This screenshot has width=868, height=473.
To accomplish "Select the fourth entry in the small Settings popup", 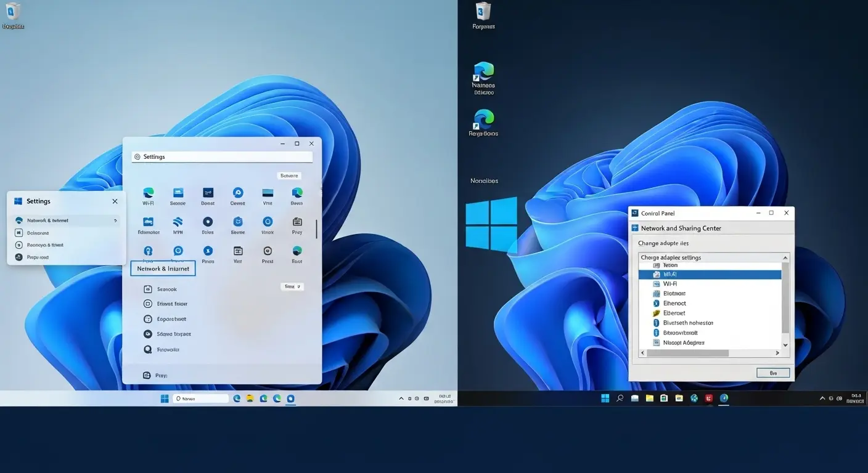I will tap(67, 257).
